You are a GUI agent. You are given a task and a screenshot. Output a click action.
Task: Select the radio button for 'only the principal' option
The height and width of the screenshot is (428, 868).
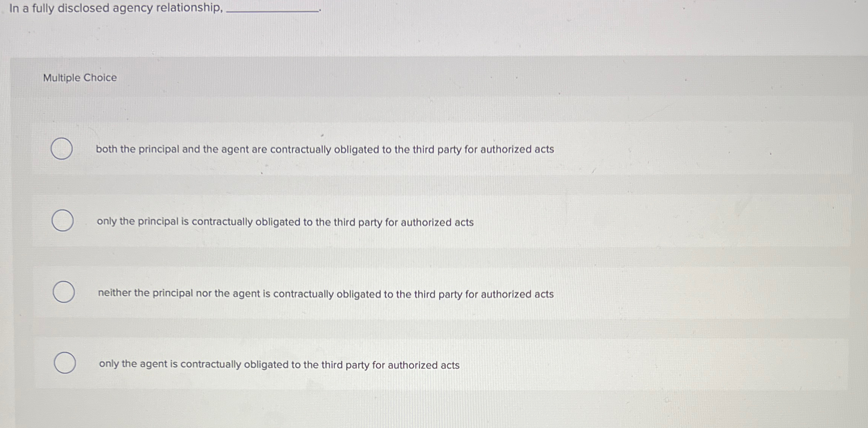point(63,221)
